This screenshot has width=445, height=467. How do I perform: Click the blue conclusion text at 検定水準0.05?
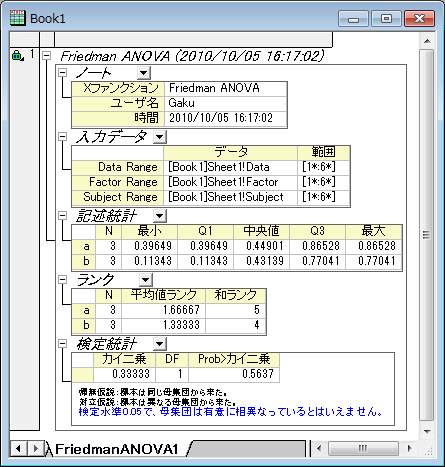point(231,412)
